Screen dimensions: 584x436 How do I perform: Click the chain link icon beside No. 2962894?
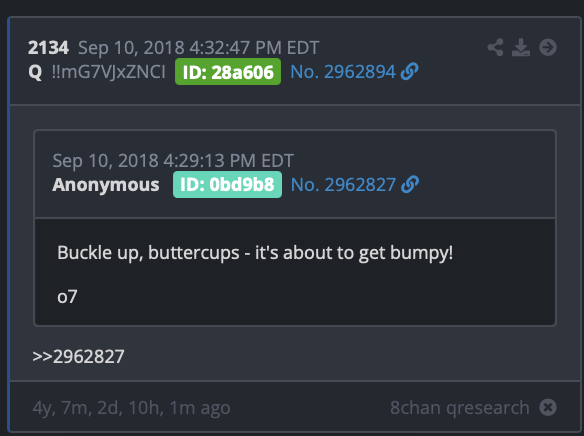tap(410, 71)
